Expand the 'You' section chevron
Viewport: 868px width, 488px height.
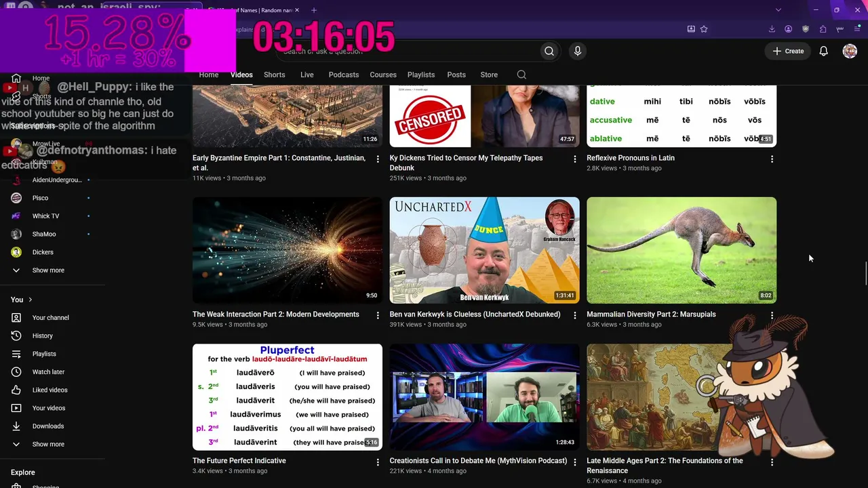[x=30, y=300]
